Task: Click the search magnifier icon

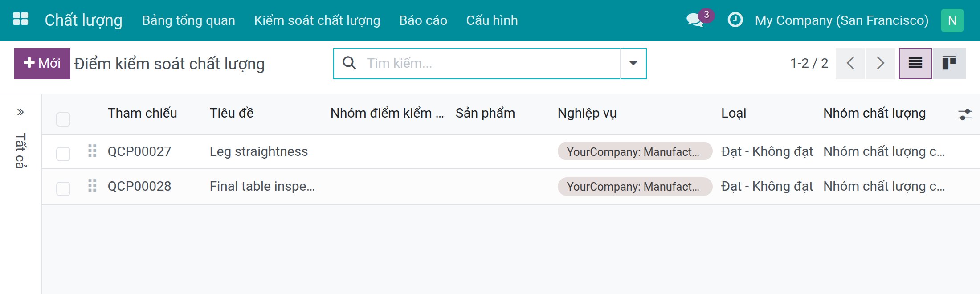Action: [349, 63]
